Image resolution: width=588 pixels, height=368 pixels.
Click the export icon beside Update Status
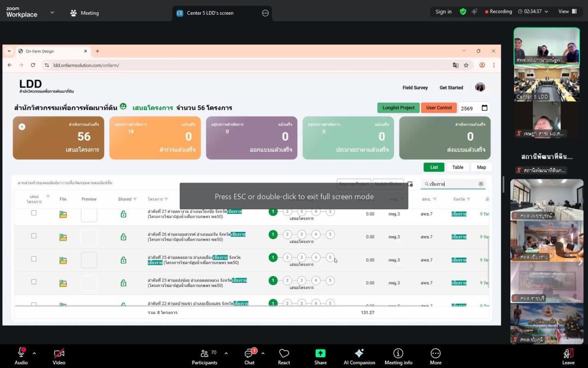tap(410, 184)
